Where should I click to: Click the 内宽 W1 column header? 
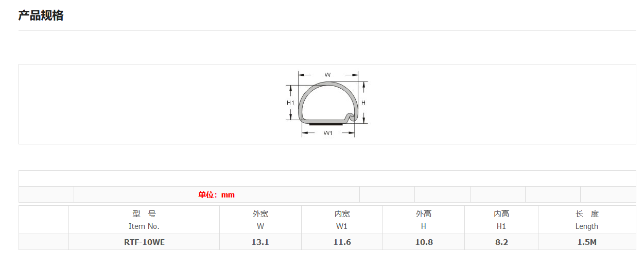[342, 220]
